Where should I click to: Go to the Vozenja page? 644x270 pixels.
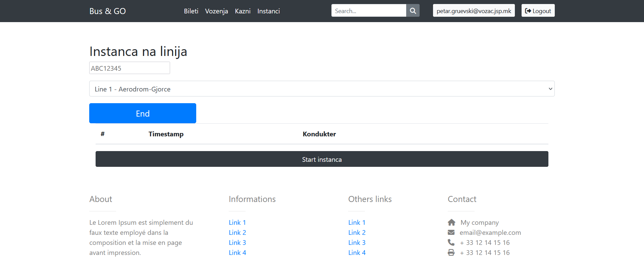pyautogui.click(x=216, y=11)
